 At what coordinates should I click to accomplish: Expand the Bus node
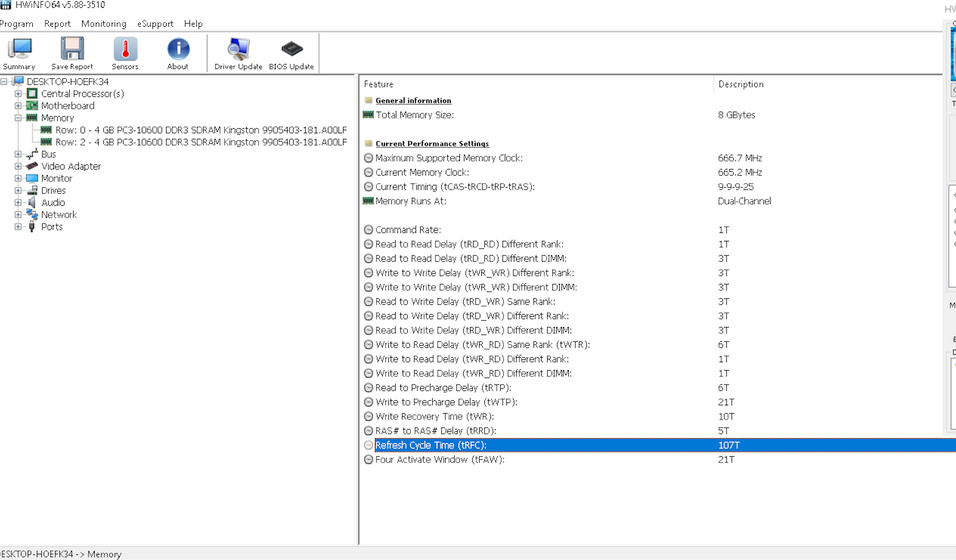[x=18, y=154]
